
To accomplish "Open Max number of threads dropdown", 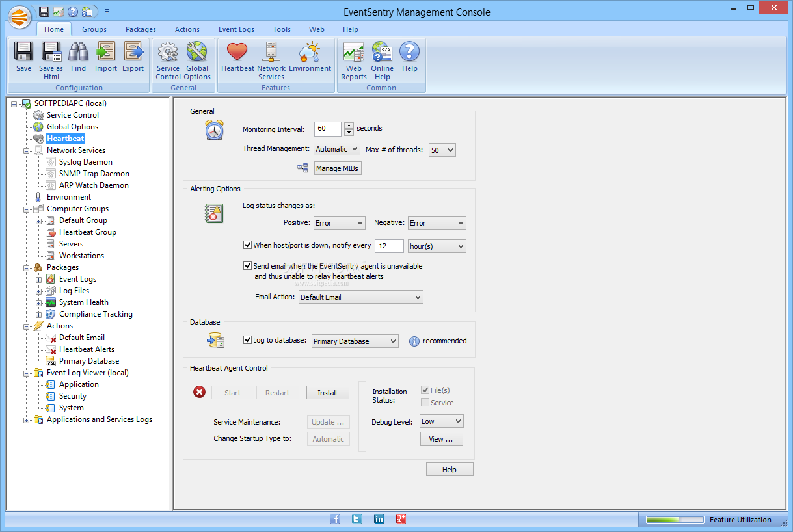I will [x=442, y=150].
